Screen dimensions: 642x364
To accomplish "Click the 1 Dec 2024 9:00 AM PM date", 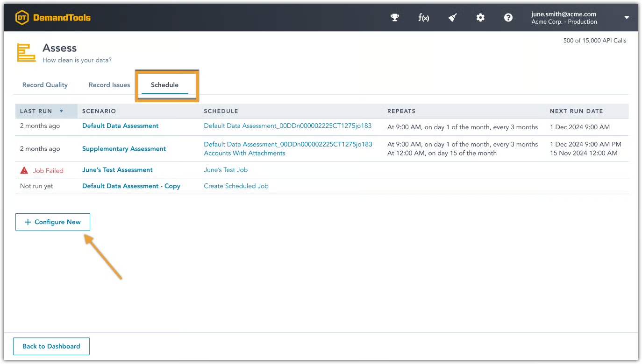I will pyautogui.click(x=585, y=145).
